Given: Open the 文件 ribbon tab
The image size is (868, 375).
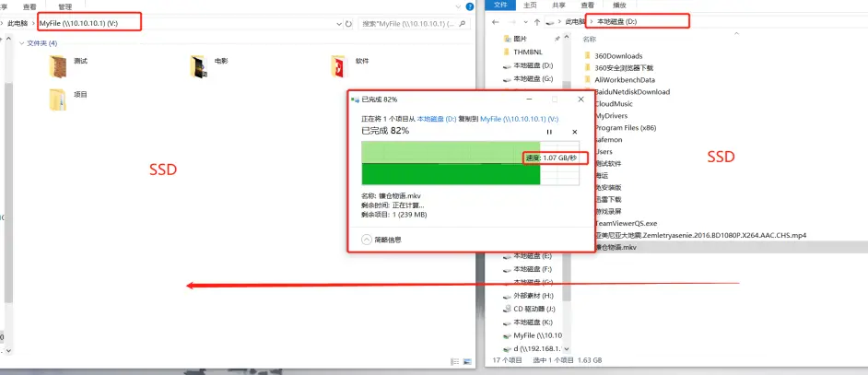Looking at the screenshot, I should click(501, 5).
